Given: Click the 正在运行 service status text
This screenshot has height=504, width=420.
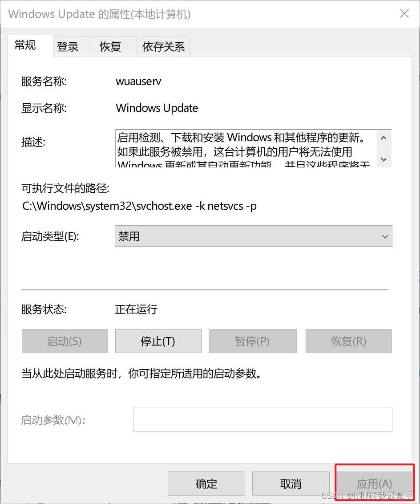Looking at the screenshot, I should tap(136, 309).
